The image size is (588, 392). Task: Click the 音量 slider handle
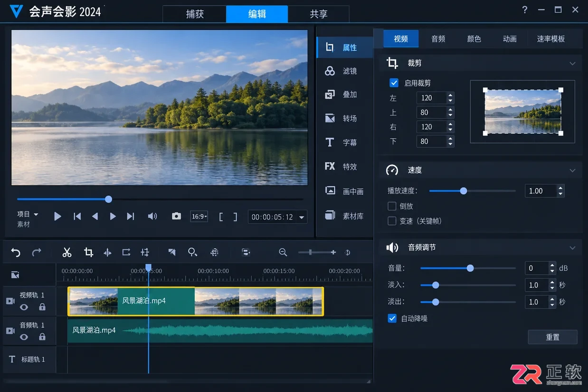tap(470, 268)
